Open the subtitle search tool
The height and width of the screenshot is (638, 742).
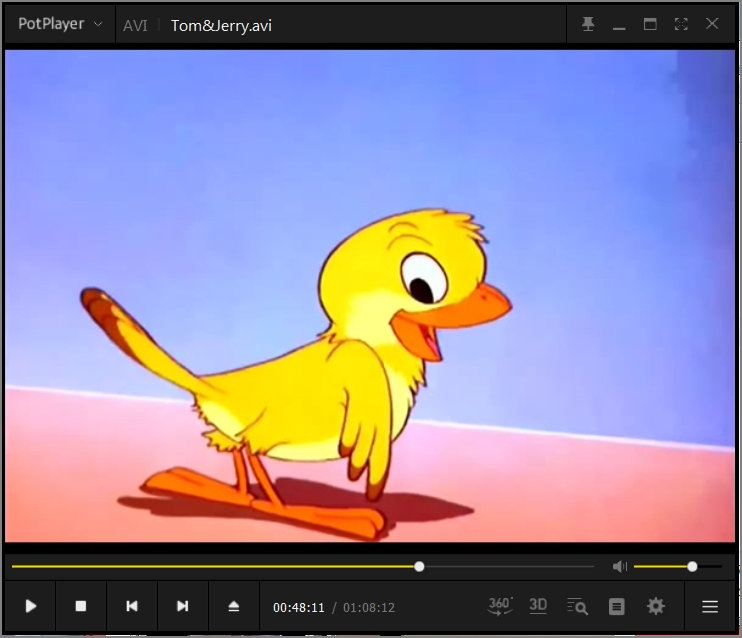point(577,606)
